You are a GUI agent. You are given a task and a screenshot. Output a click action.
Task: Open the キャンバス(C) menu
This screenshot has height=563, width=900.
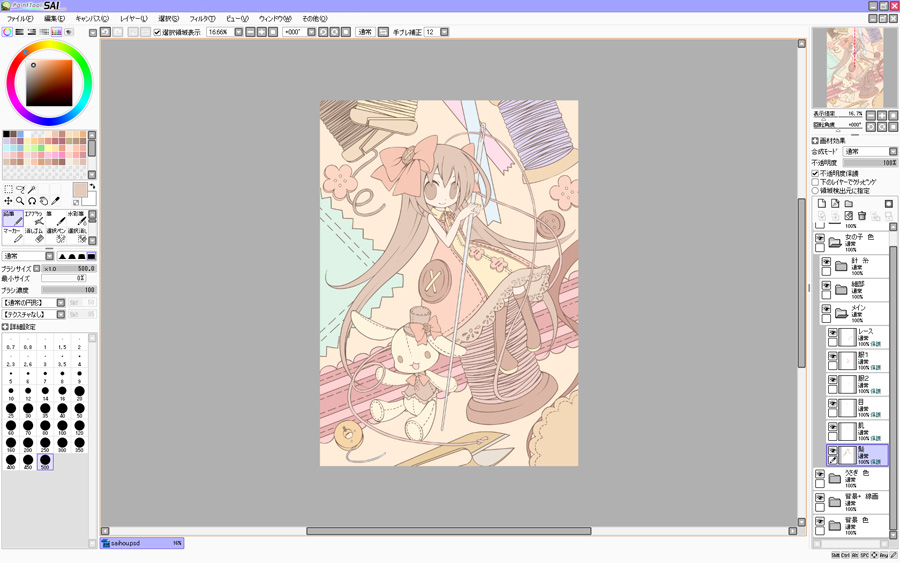pos(92,19)
